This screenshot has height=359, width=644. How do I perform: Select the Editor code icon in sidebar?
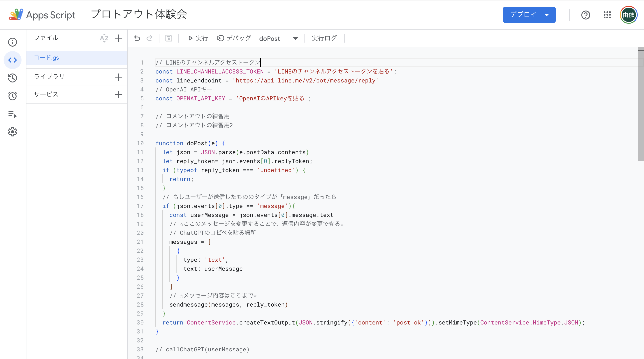pyautogui.click(x=13, y=60)
